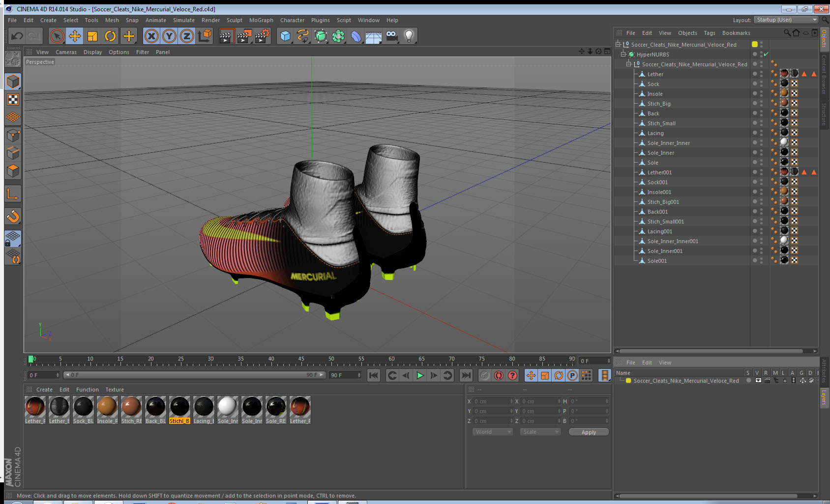Activate the Scale tool in toolbar

(92, 36)
